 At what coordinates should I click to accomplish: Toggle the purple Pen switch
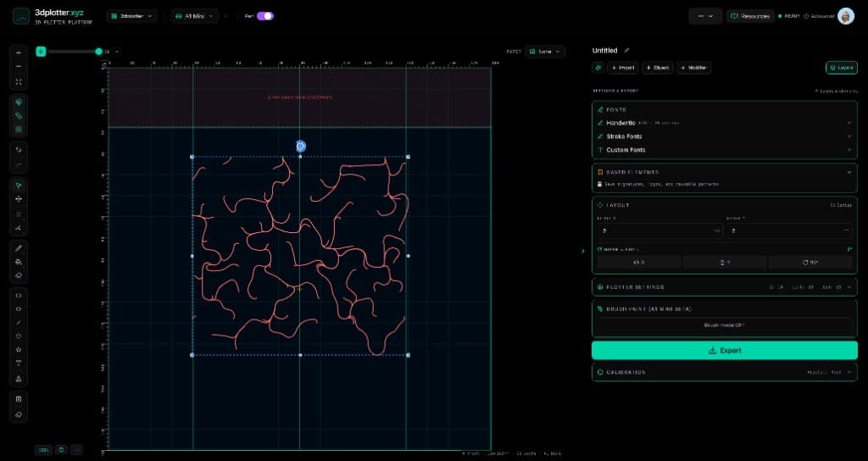click(265, 16)
